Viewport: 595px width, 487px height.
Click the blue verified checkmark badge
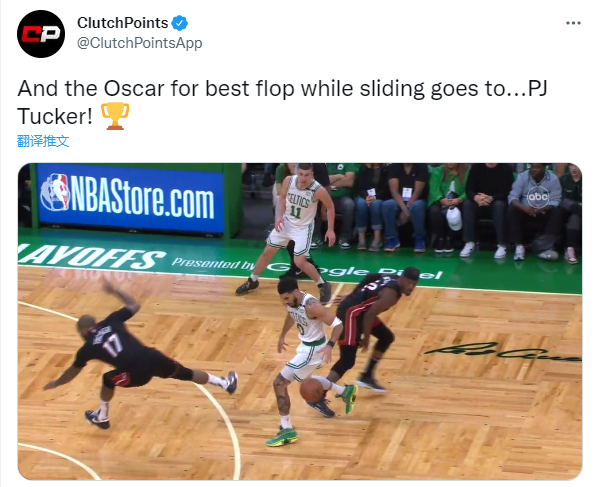tap(179, 23)
